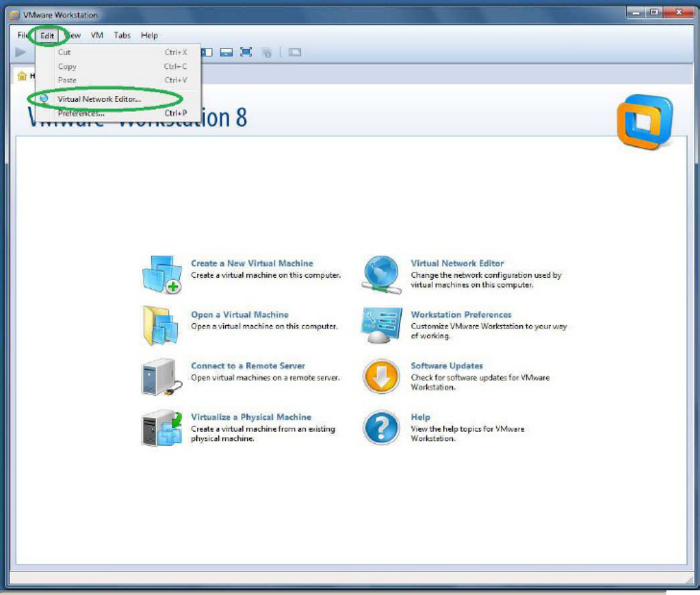Screen dimensions: 700x595
Task: Click the console view toolbar icon
Action: pos(295,52)
